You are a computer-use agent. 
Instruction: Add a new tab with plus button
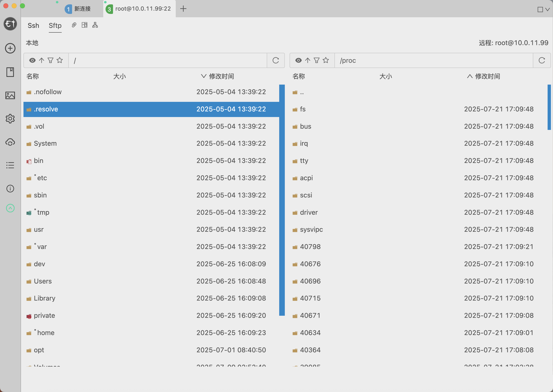[x=183, y=9]
